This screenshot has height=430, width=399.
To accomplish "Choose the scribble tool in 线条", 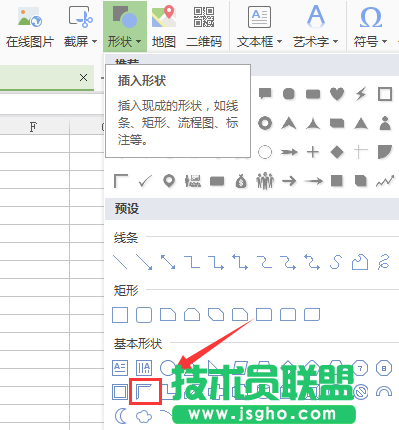I will [x=384, y=262].
